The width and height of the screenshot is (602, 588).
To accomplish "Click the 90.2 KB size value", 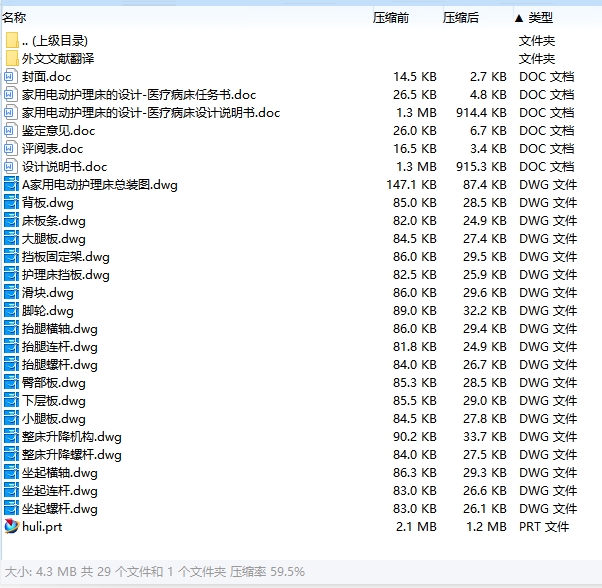I will pos(415,436).
